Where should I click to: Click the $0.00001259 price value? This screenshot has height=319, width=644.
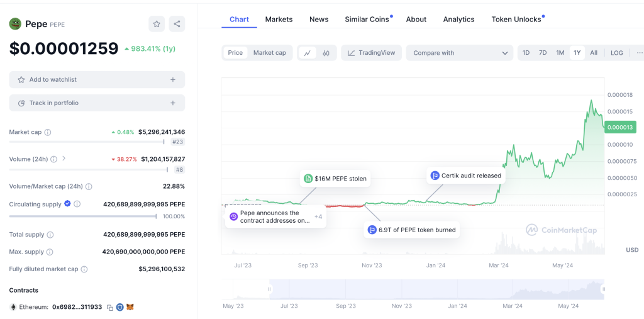click(x=64, y=48)
